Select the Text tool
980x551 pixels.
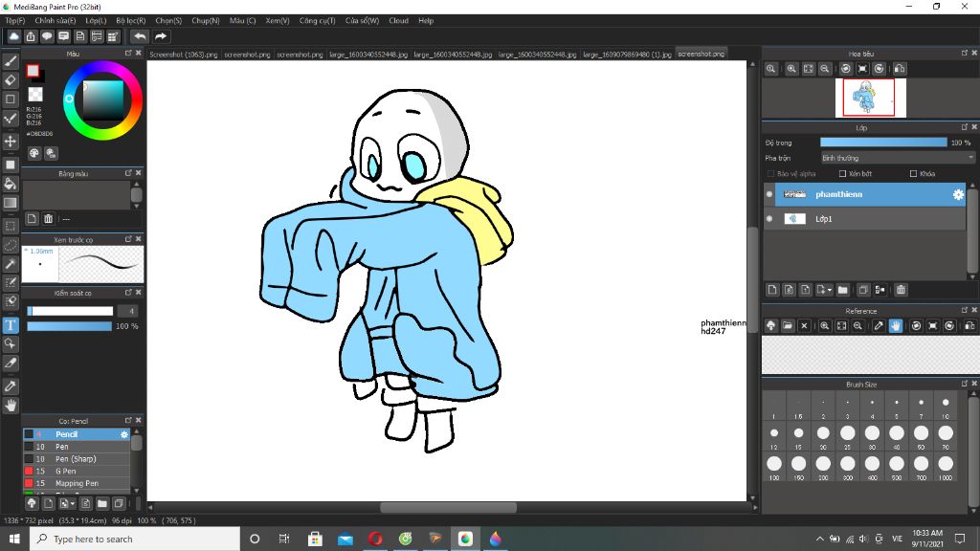pos(11,325)
